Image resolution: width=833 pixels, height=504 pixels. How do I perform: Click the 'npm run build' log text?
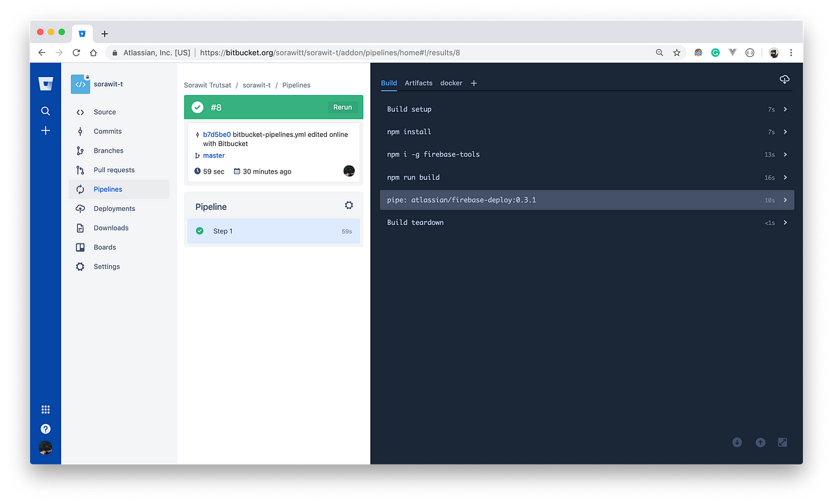coord(414,178)
